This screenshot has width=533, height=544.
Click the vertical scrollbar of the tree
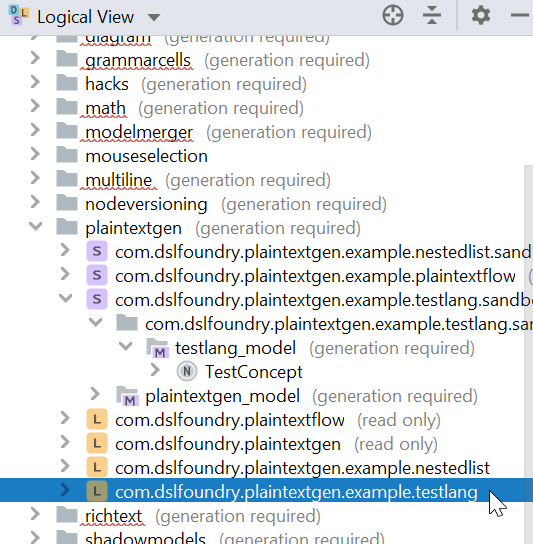[528, 347]
